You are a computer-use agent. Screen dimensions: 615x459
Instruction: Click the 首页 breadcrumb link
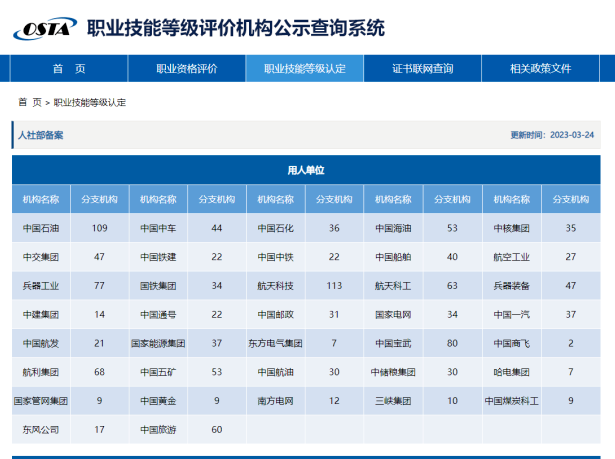(30, 102)
